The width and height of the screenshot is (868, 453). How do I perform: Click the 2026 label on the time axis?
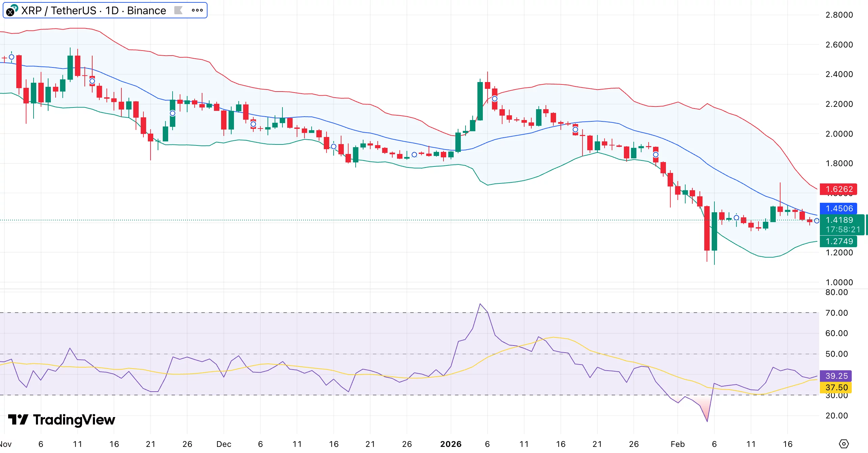pyautogui.click(x=452, y=444)
